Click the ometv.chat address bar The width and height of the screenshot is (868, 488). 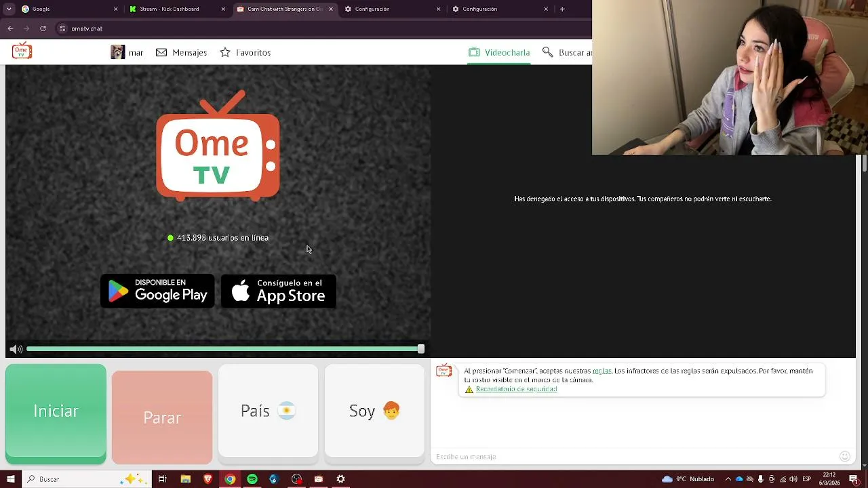(x=323, y=28)
